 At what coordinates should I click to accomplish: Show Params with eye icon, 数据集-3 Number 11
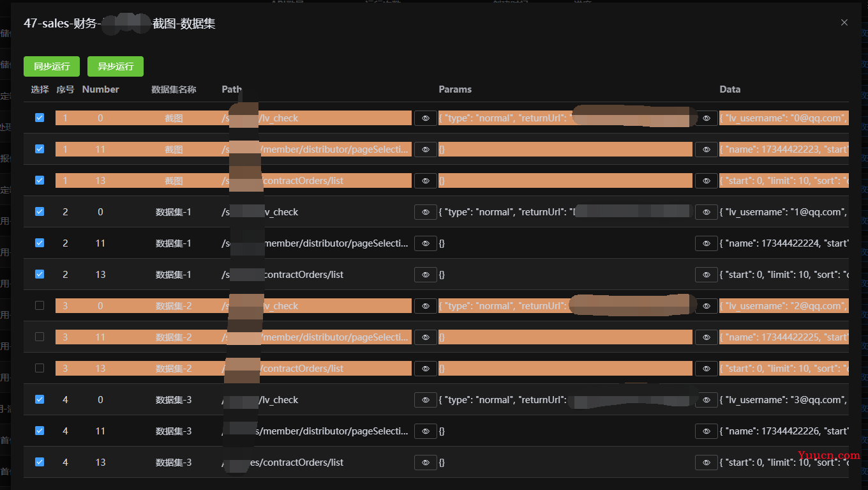(x=707, y=431)
